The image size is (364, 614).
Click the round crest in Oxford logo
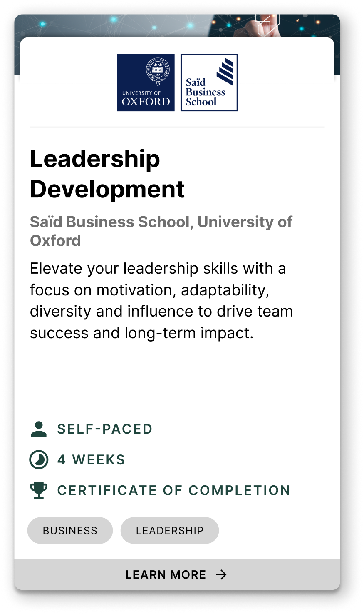tap(157, 70)
